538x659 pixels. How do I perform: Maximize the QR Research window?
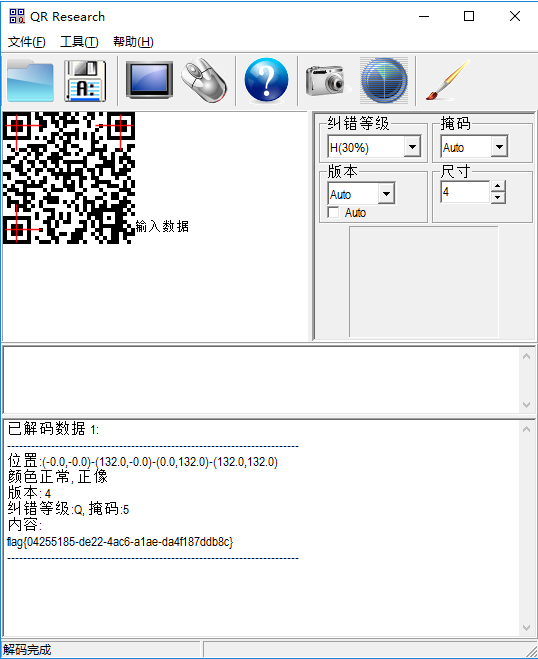pyautogui.click(x=469, y=16)
